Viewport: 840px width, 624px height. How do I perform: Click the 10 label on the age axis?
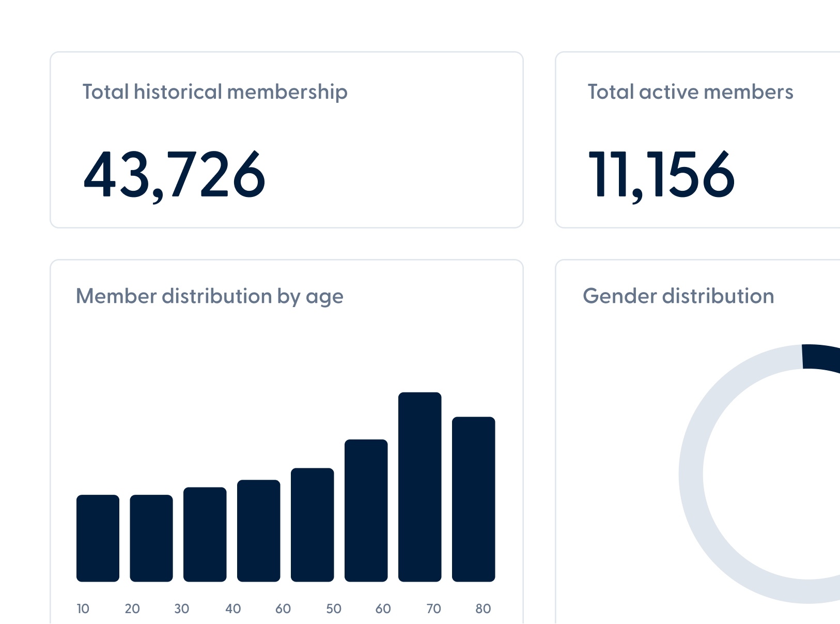point(83,608)
